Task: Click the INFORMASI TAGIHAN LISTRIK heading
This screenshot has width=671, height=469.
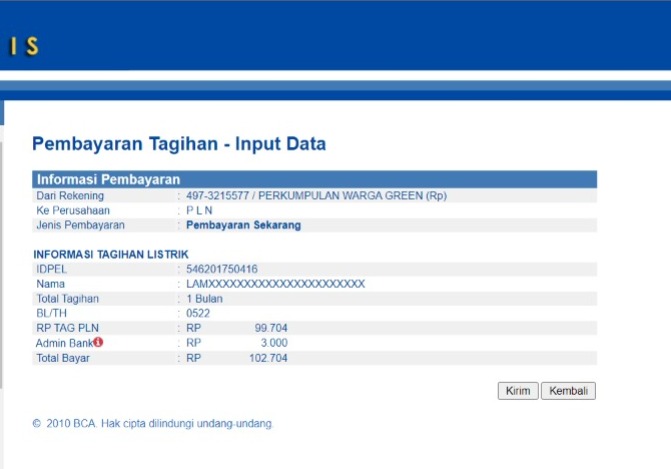Action: pos(110,255)
